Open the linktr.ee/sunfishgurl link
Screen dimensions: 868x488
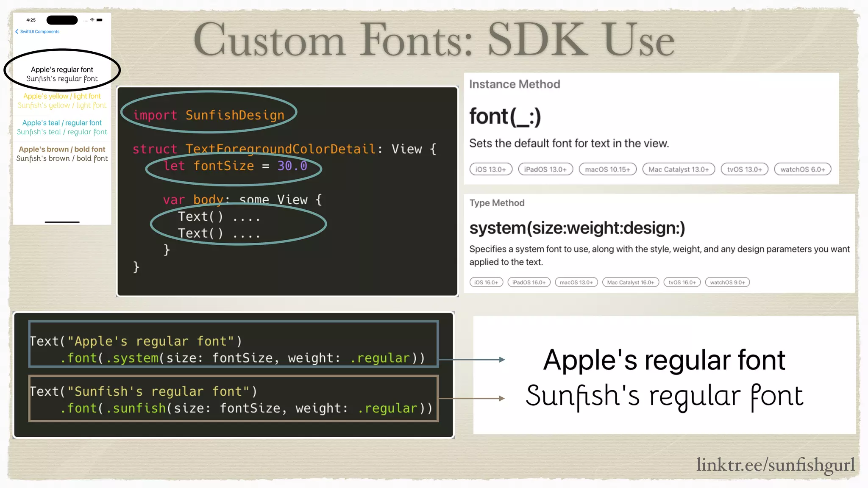pyautogui.click(x=776, y=465)
